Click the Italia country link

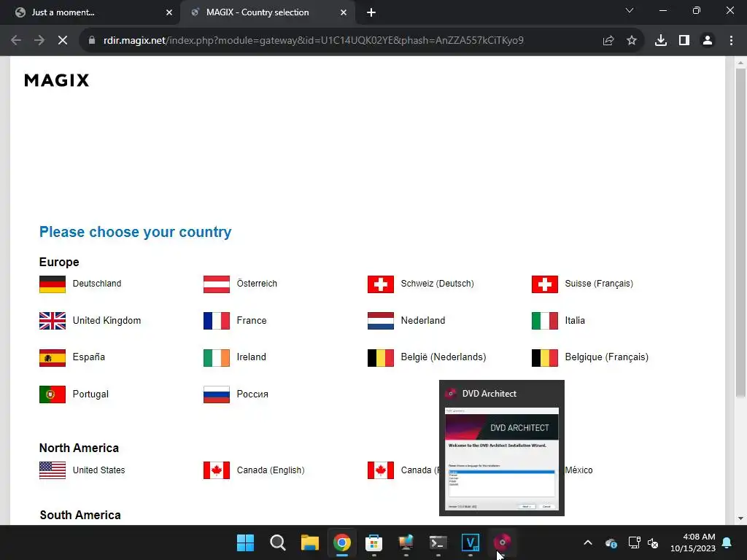(x=575, y=321)
